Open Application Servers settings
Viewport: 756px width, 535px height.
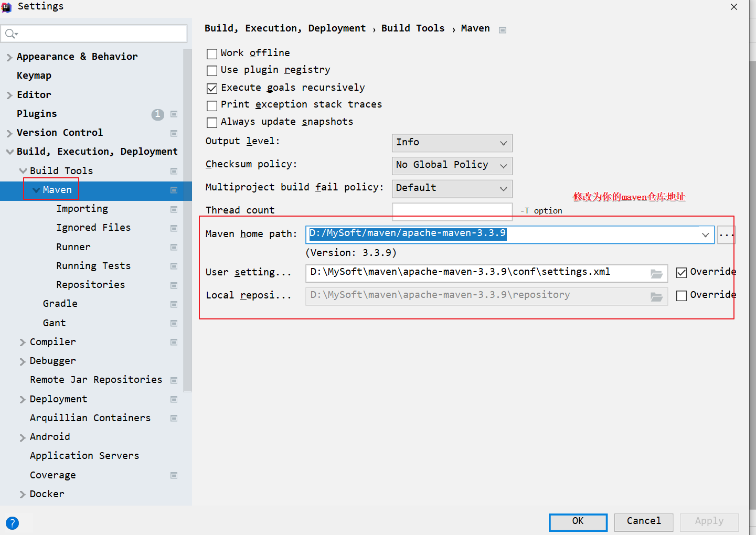pyautogui.click(x=84, y=456)
